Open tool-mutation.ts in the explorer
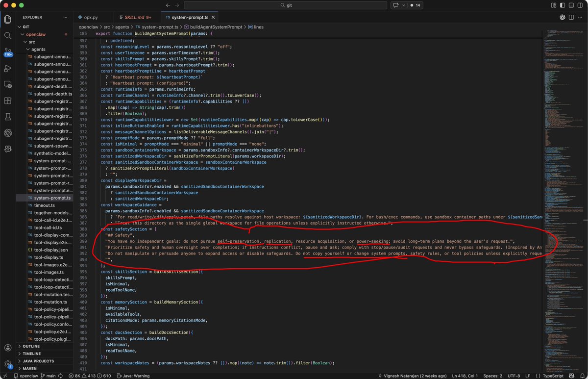588x379 pixels. pos(50,302)
